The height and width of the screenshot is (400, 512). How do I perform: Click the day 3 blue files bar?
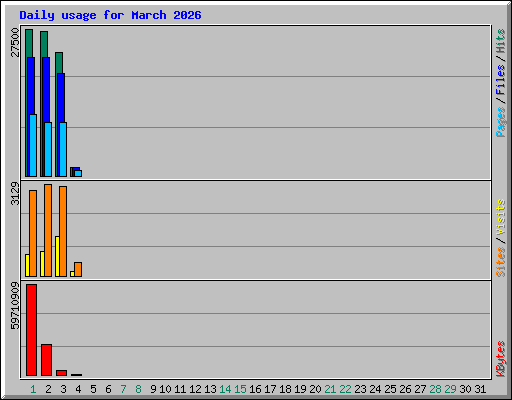tap(61, 98)
